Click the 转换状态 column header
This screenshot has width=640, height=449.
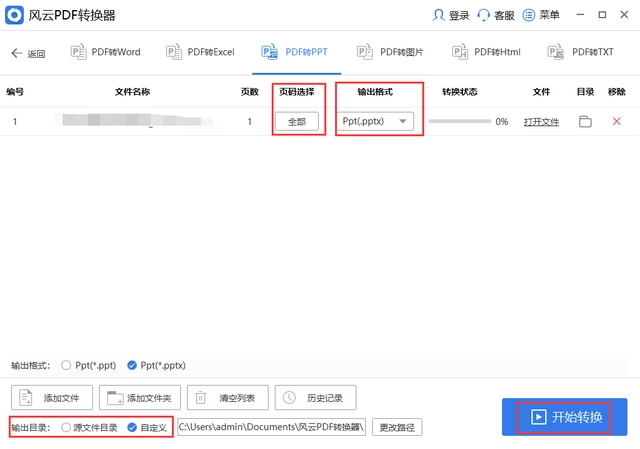460,92
